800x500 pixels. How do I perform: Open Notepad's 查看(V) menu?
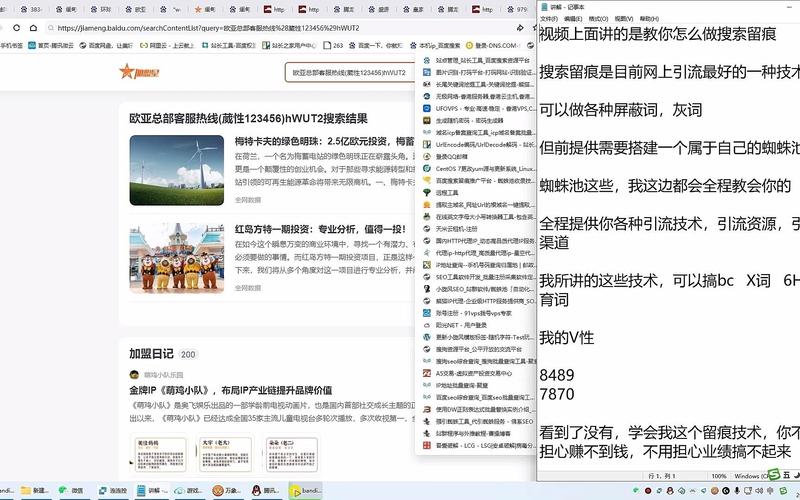[x=623, y=18]
